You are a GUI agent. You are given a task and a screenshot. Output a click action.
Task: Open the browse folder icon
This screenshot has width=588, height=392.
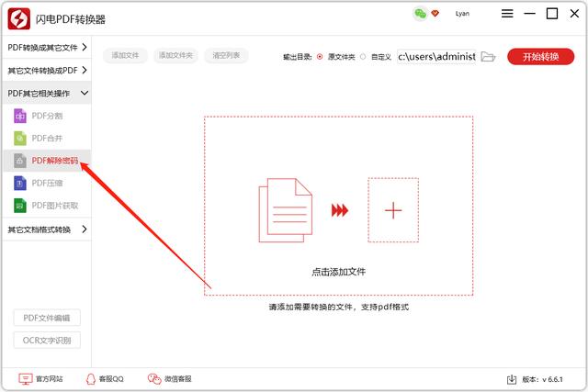488,57
